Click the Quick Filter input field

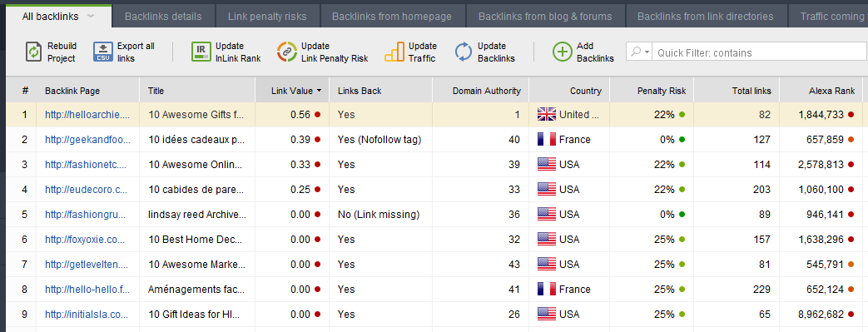(759, 52)
